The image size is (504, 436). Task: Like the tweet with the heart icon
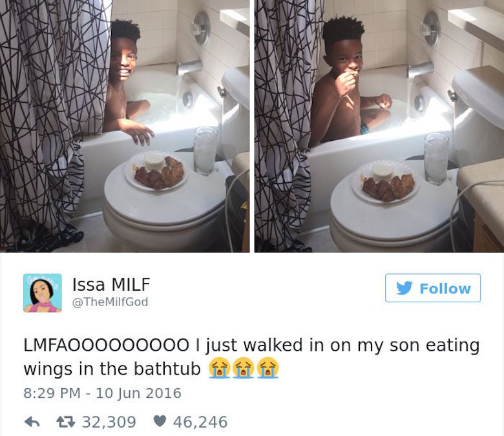click(x=160, y=421)
